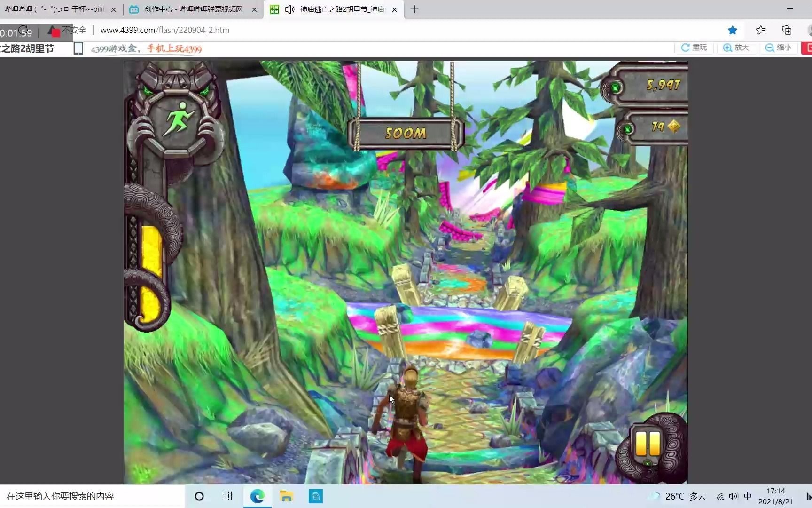Click the 4399游戏盒 link
The width and height of the screenshot is (812, 508).
coord(113,49)
